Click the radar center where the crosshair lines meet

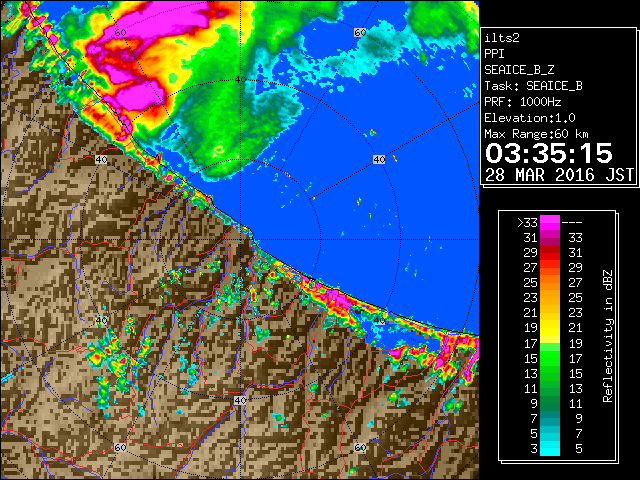(x=240, y=240)
